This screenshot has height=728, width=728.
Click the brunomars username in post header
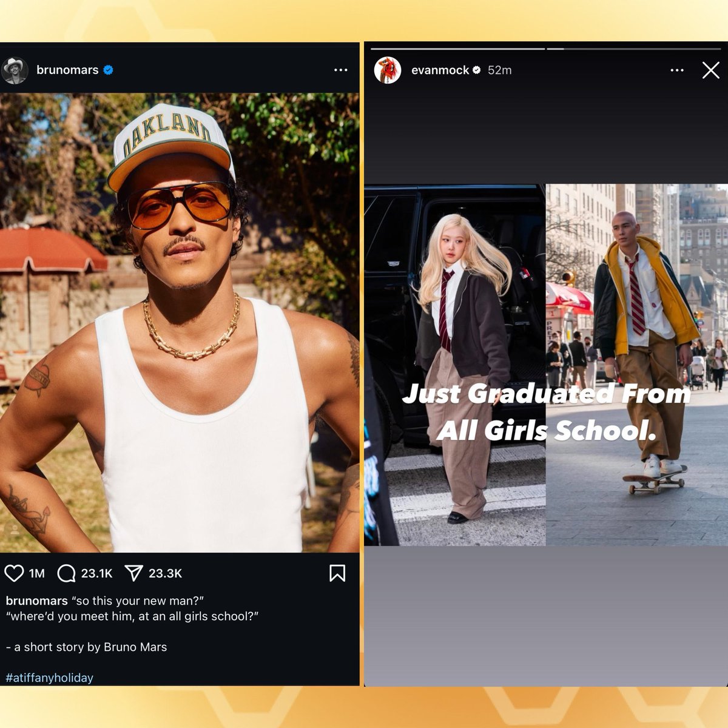67,70
